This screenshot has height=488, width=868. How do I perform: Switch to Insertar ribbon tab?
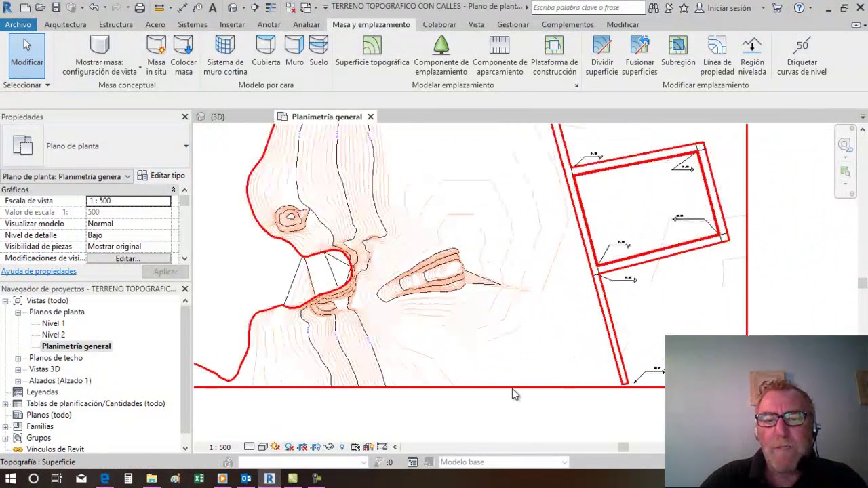[x=232, y=24]
